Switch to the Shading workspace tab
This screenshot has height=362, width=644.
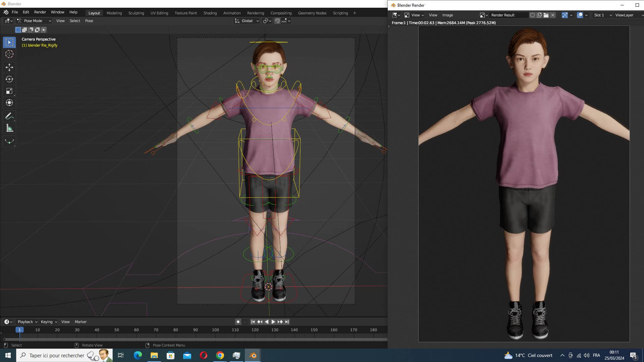[210, 13]
